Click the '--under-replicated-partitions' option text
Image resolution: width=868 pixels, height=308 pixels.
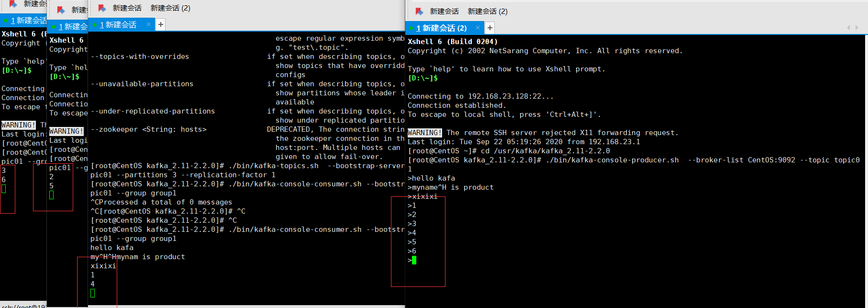coord(153,111)
